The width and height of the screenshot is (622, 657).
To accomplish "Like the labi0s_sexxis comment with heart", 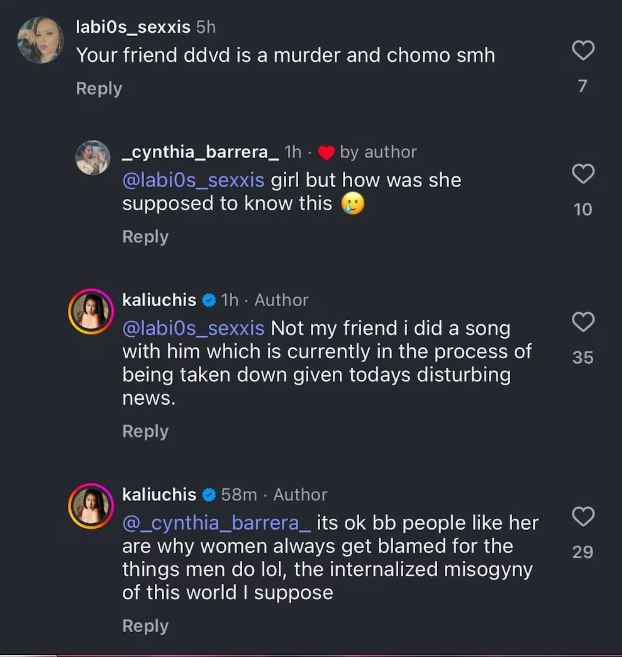I will (x=582, y=50).
